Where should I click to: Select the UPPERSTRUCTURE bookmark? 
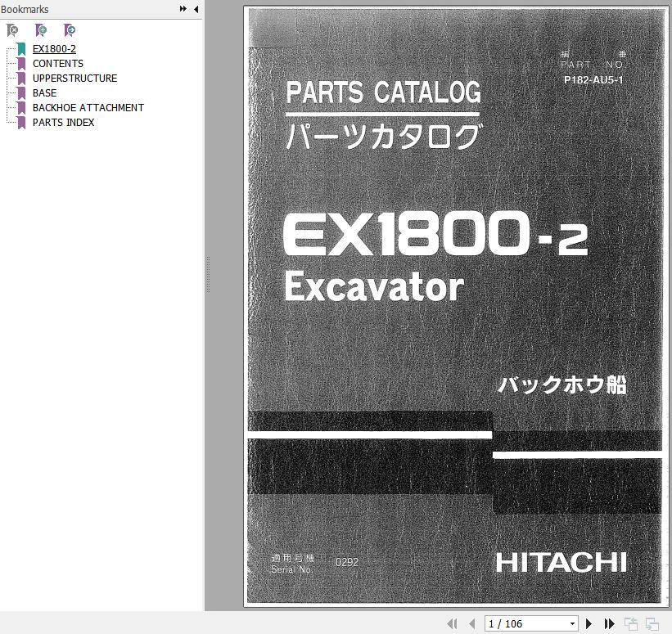[75, 79]
